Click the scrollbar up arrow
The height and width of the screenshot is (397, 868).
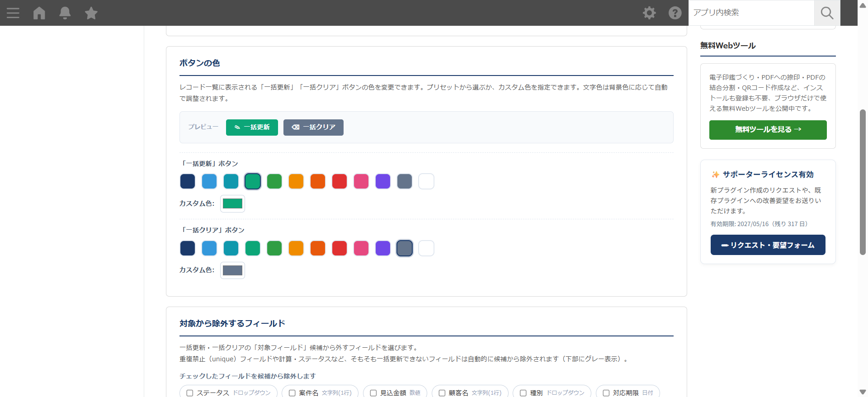click(863, 5)
